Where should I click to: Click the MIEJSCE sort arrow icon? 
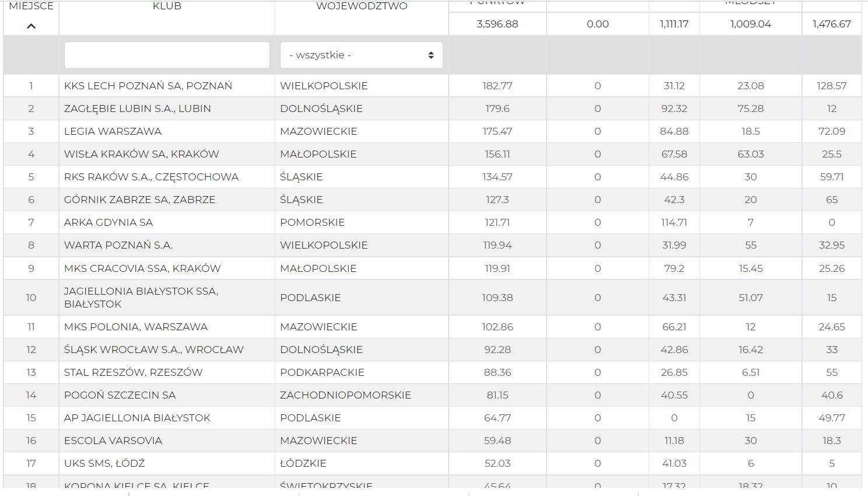tap(31, 26)
